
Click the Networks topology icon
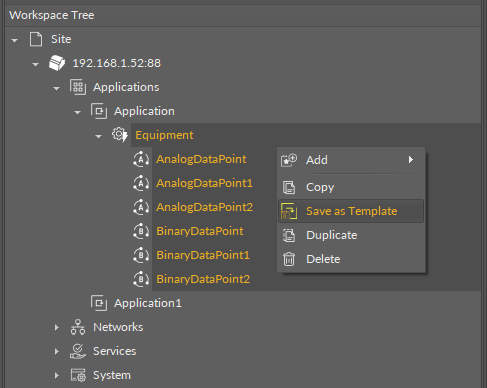click(78, 327)
